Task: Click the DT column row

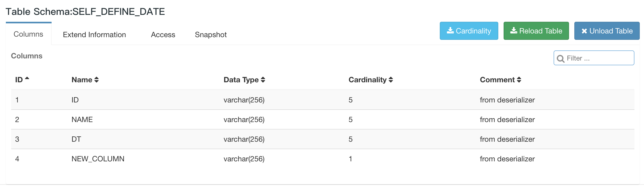Action: point(76,139)
